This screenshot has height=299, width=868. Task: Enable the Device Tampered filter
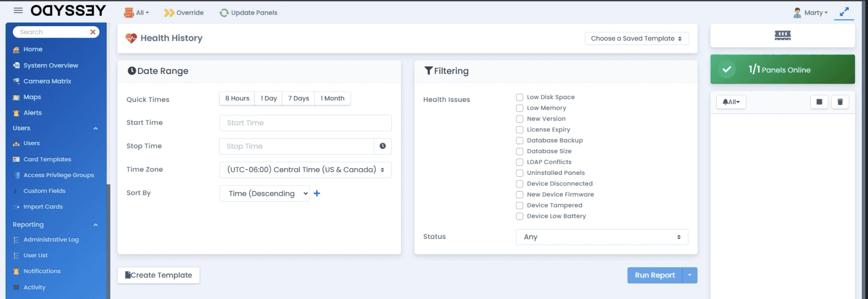pos(520,206)
